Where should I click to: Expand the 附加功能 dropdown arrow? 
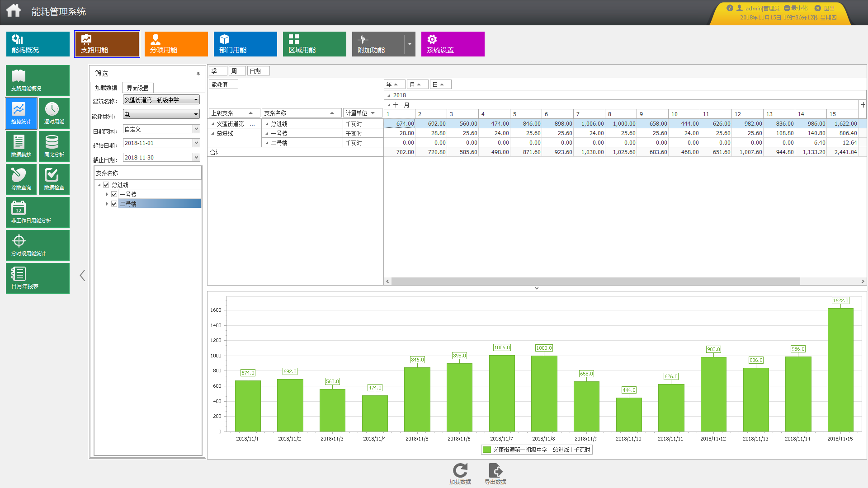[x=410, y=44]
